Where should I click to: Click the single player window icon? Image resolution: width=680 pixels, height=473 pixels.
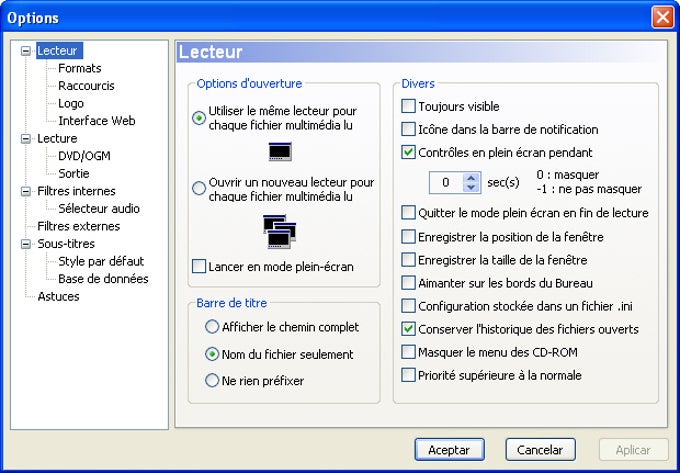coord(280,152)
